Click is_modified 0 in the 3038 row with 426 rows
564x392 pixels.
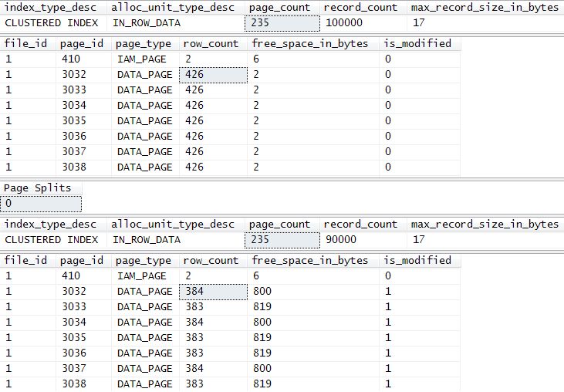(x=420, y=167)
